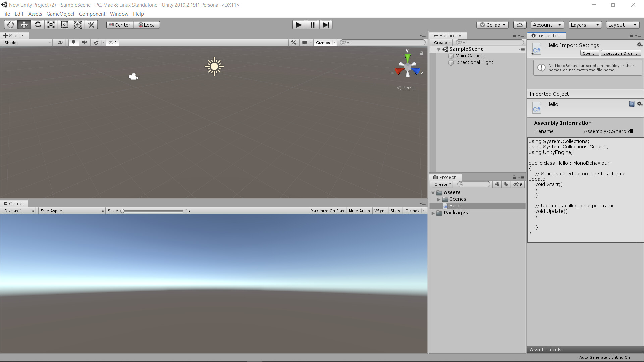The image size is (644, 362).
Task: Click the Hierarchy search field
Action: pos(490,42)
